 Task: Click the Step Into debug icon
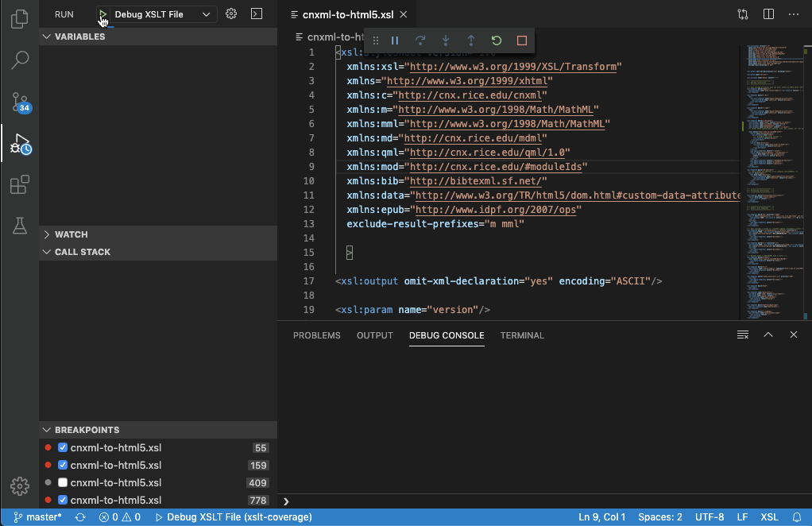tap(446, 41)
